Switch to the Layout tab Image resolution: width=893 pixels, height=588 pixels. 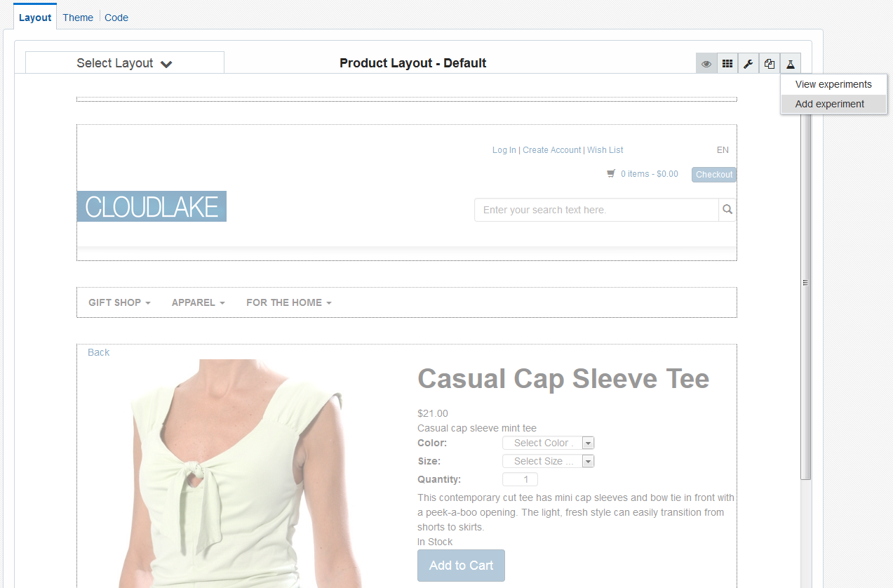coord(35,18)
